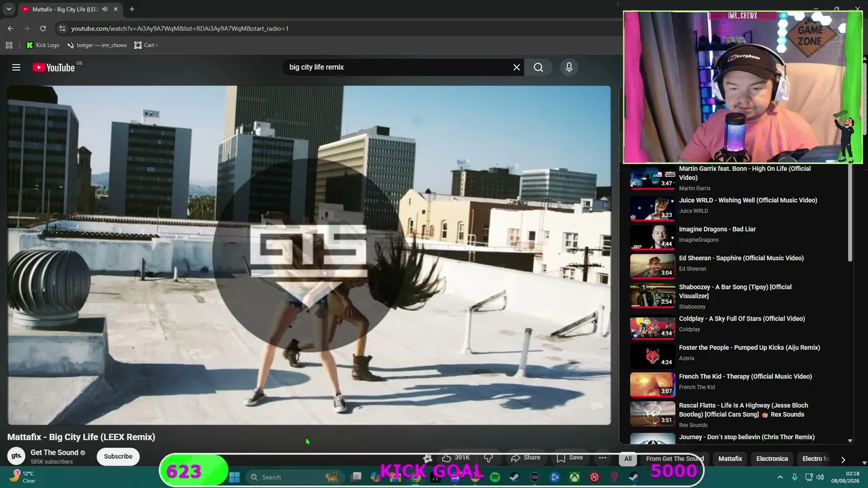Select the 'Mattafix' filter chip

(x=730, y=459)
